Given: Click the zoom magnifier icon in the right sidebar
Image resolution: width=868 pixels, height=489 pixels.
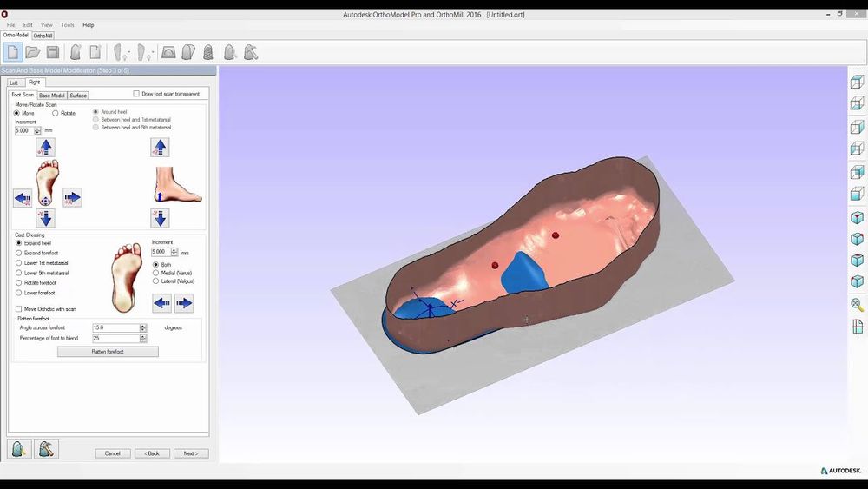Looking at the screenshot, I should click(857, 305).
